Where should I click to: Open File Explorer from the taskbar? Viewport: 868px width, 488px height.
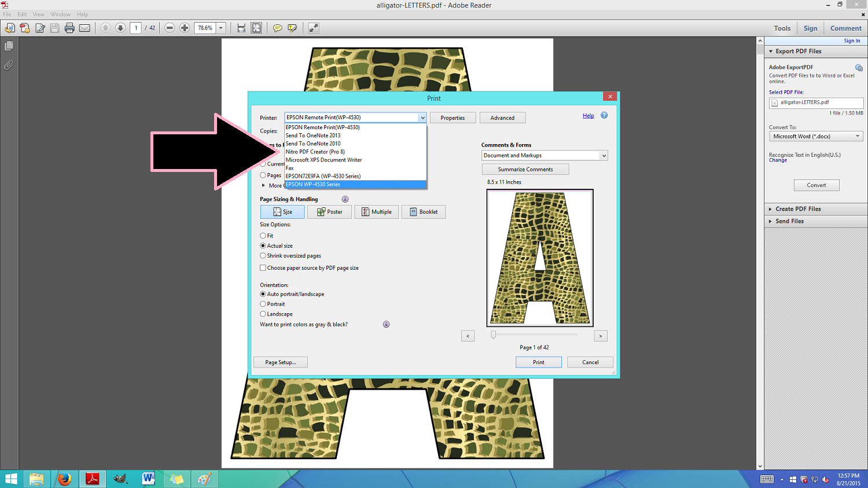pyautogui.click(x=36, y=479)
